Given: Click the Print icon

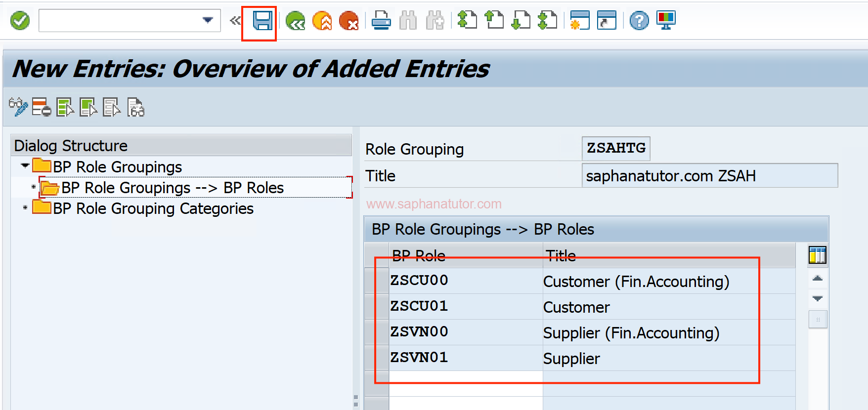Looking at the screenshot, I should pyautogui.click(x=381, y=21).
